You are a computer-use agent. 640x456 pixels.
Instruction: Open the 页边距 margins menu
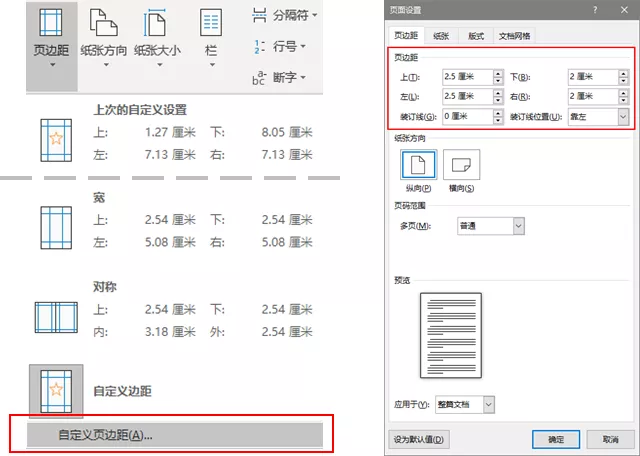[51, 46]
